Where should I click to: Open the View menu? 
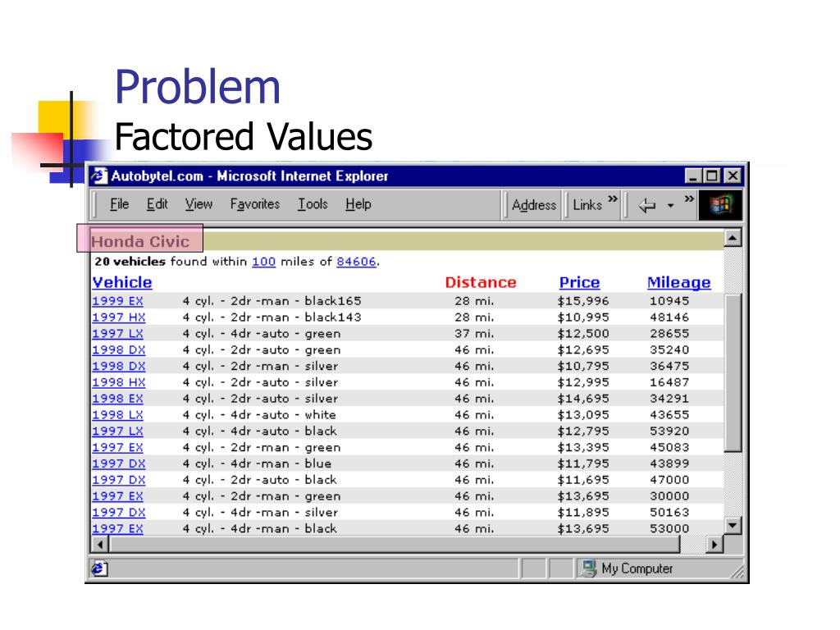tap(199, 204)
